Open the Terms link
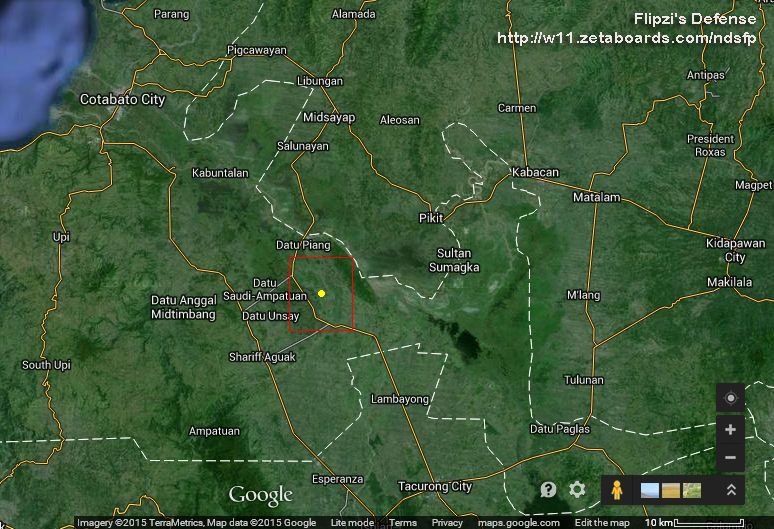The image size is (774, 529). (403, 523)
